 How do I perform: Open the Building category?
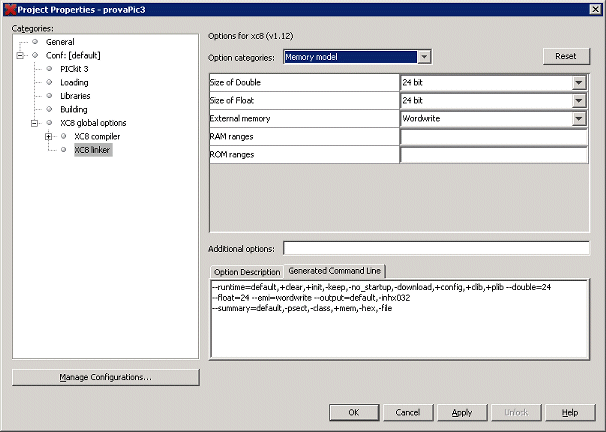73,109
